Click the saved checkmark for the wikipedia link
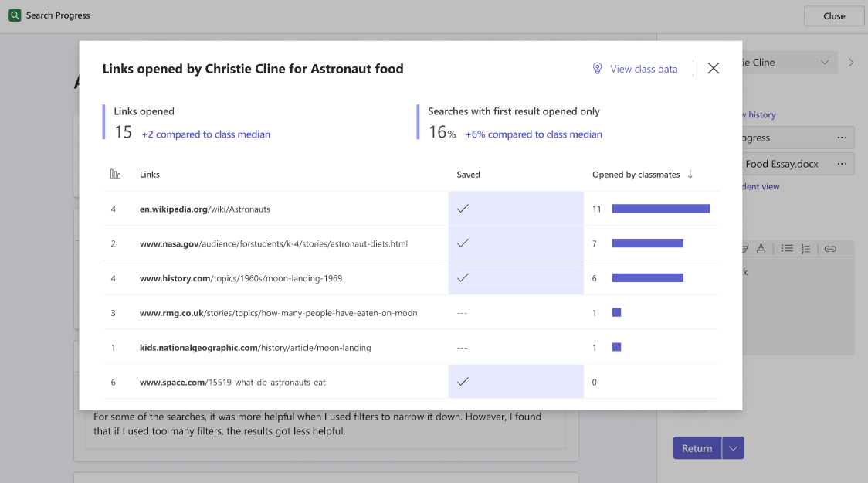The image size is (868, 483). 463,209
